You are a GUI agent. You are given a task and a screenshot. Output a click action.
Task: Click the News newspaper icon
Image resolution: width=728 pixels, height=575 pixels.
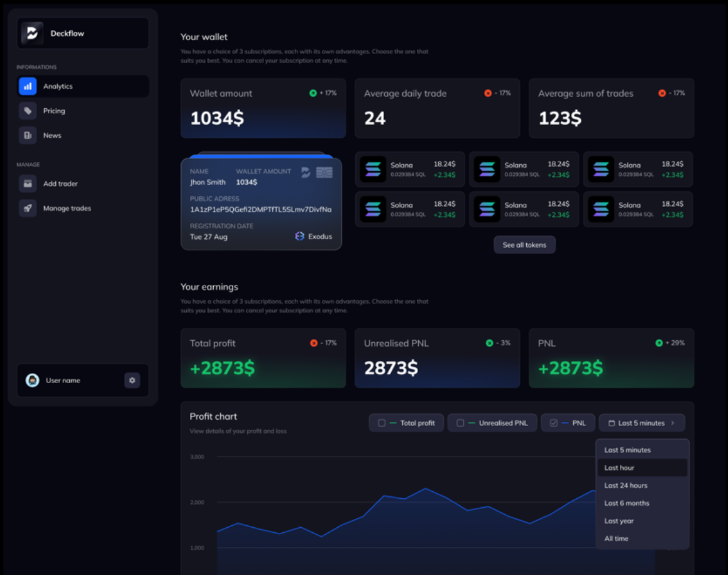click(x=28, y=135)
